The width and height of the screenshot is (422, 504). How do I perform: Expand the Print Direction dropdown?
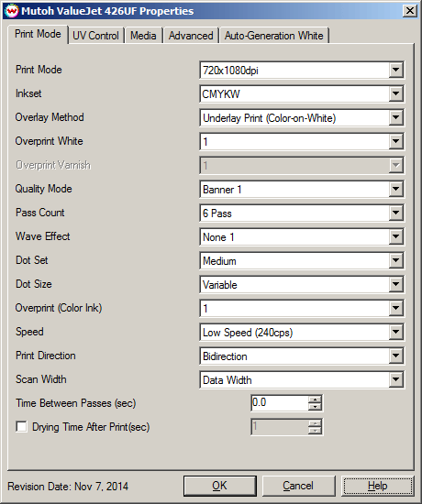[x=302, y=356]
